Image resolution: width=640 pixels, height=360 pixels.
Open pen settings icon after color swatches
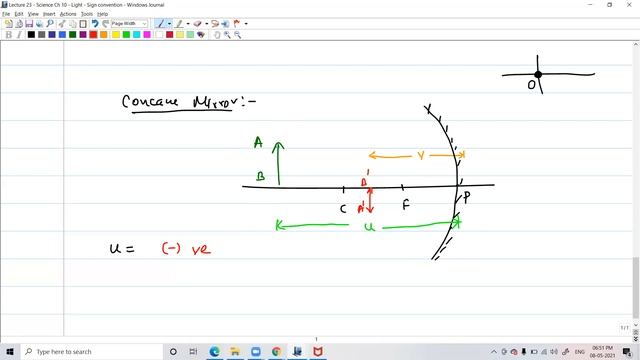(200, 35)
